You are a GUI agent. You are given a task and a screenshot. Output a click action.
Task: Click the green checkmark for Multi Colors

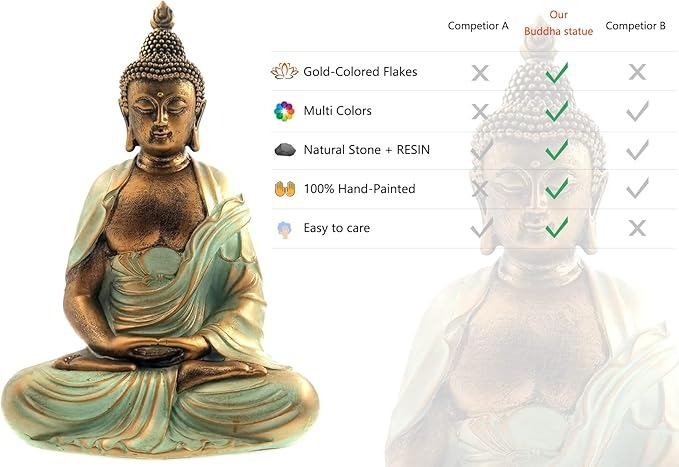pyautogui.click(x=557, y=111)
